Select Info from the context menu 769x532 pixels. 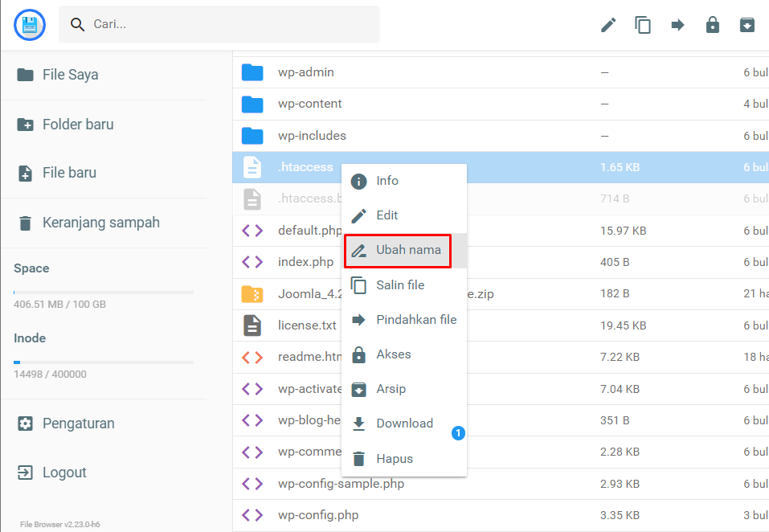[x=387, y=181]
